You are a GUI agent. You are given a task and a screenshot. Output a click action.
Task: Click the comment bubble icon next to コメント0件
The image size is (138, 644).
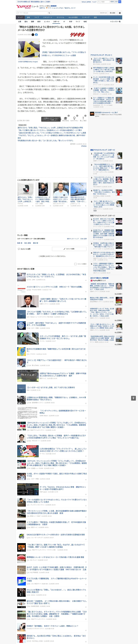[x=19, y=249]
